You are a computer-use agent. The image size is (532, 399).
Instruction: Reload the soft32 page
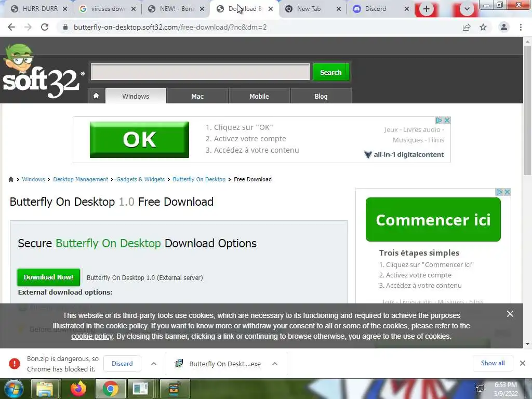45,27
